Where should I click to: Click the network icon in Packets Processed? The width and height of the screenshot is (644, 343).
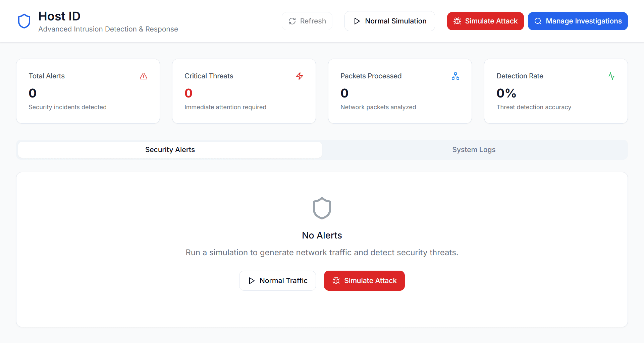[x=455, y=76]
